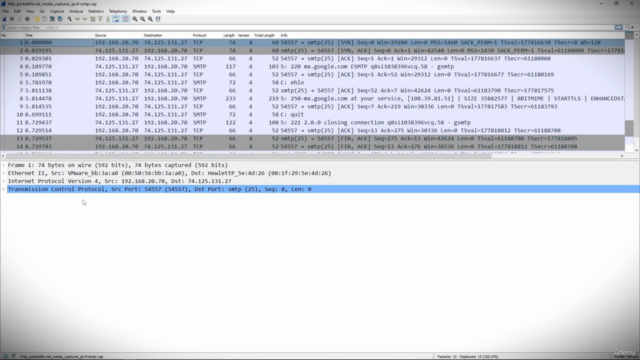640x360 pixels.
Task: Apply the display filter arrow button
Action: coord(619,27)
